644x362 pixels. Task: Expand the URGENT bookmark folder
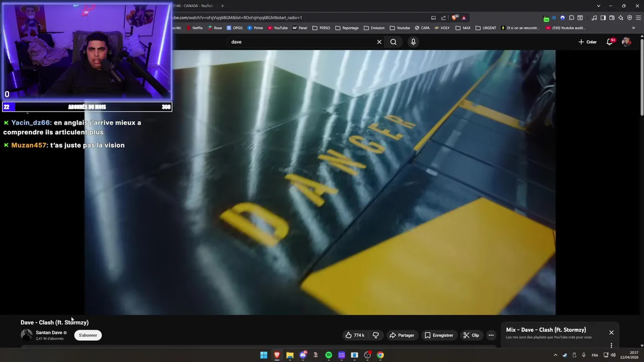click(486, 28)
